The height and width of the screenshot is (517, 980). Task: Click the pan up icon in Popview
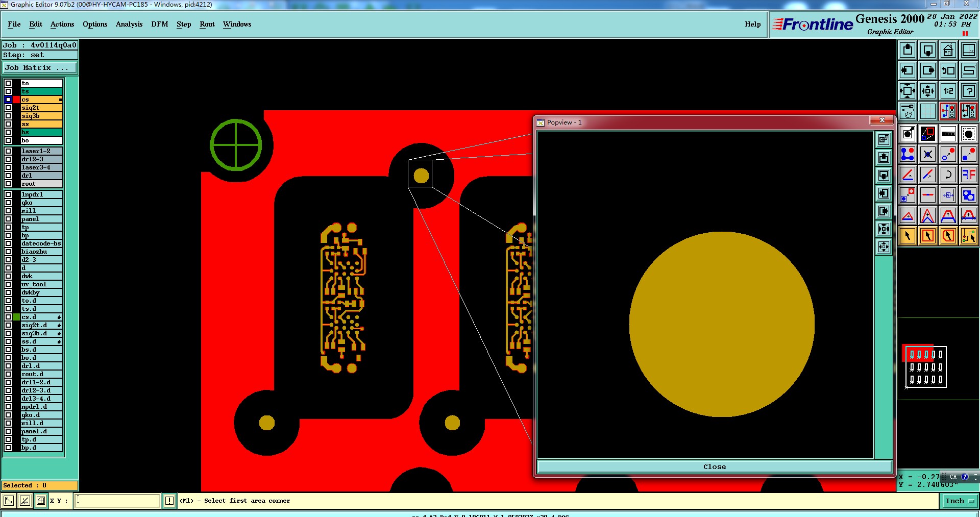point(884,157)
